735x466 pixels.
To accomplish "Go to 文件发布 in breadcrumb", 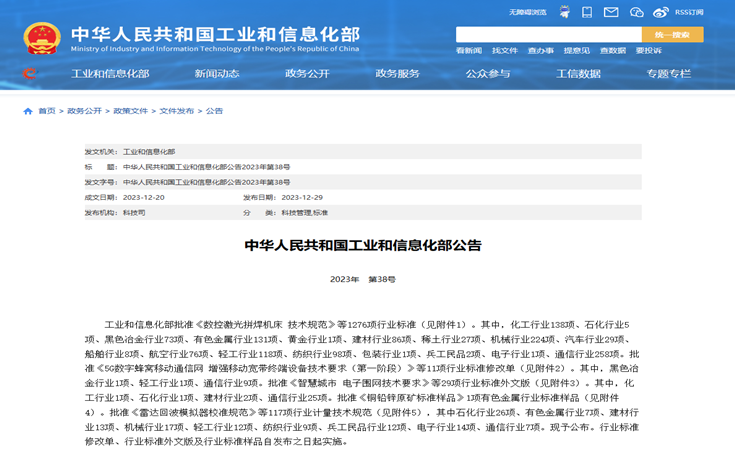I will [177, 111].
